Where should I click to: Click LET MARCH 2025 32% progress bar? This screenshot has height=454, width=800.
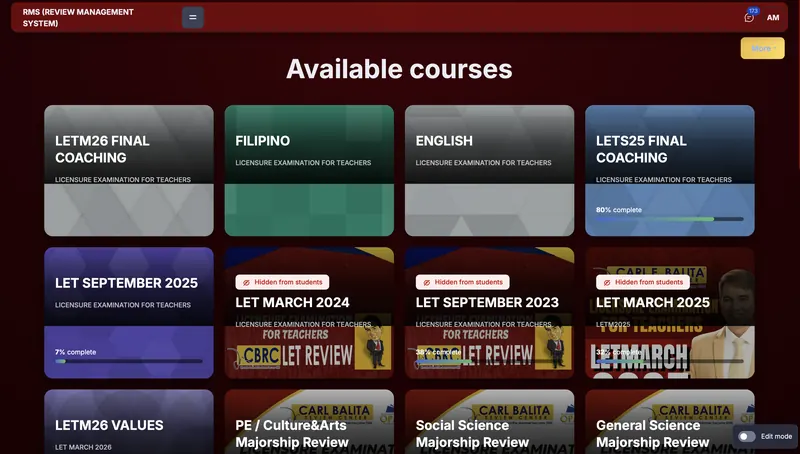pos(669,361)
